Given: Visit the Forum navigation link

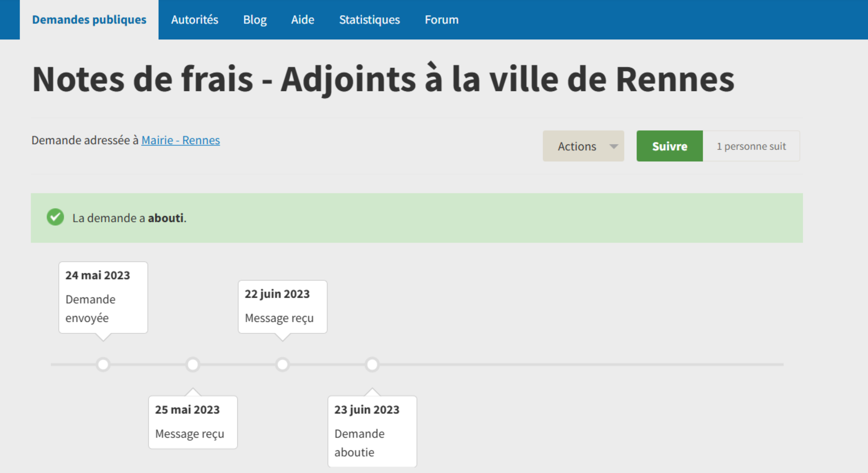Looking at the screenshot, I should tap(441, 20).
